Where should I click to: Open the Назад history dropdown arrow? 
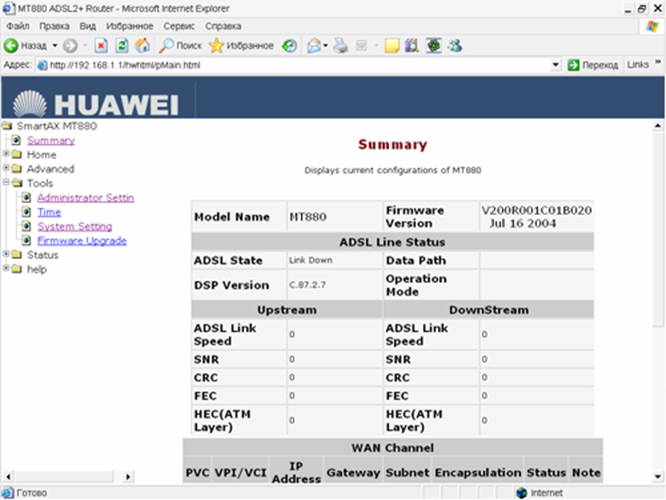coord(55,45)
